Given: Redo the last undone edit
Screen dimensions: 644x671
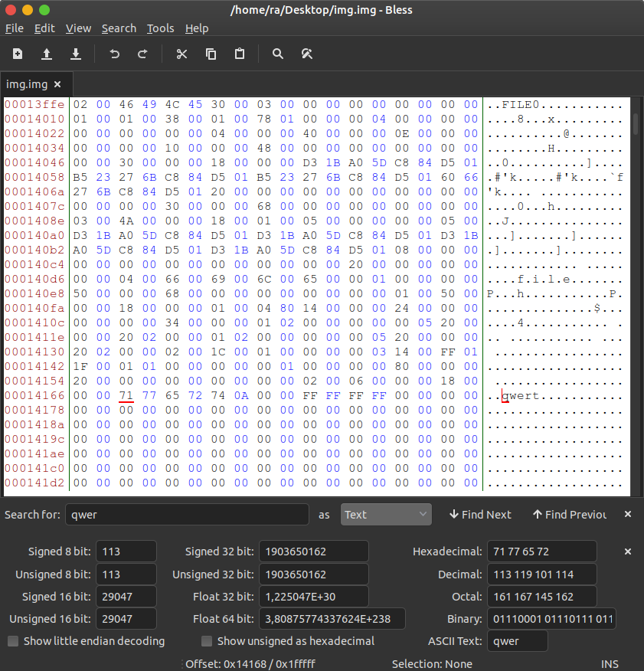Looking at the screenshot, I should (142, 54).
